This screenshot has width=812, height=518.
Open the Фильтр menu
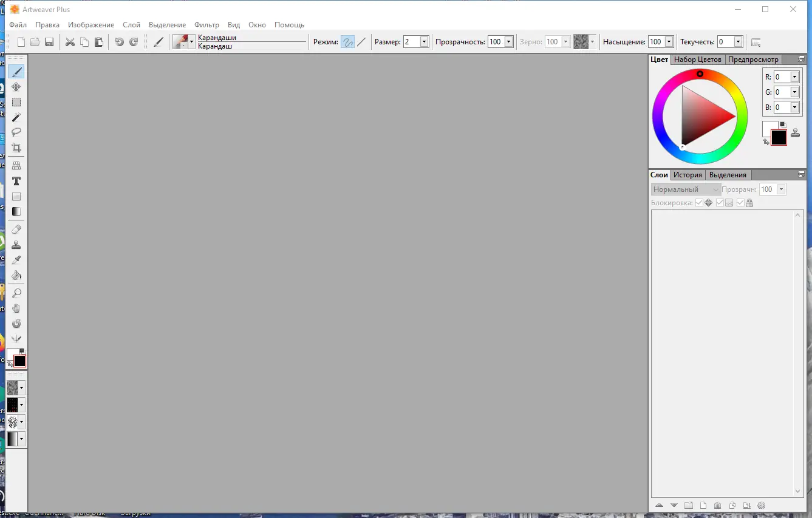click(x=206, y=25)
